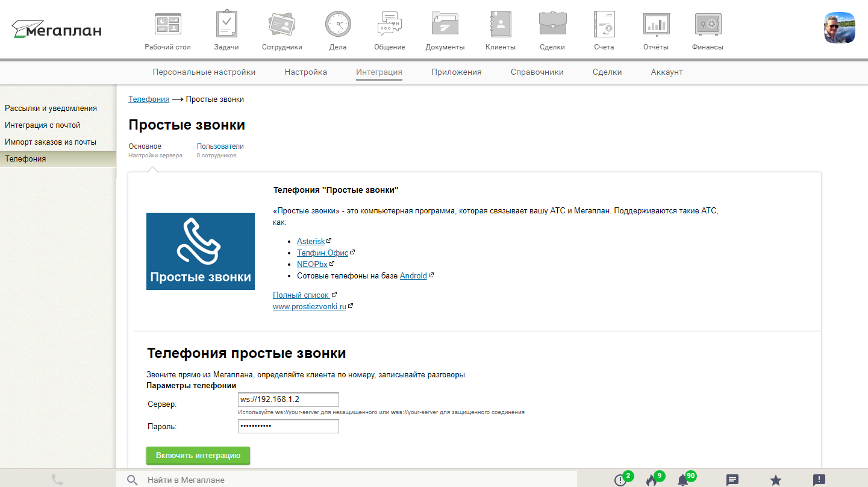This screenshot has height=487, width=868.
Task: Open the Приложения tab
Action: click(457, 72)
